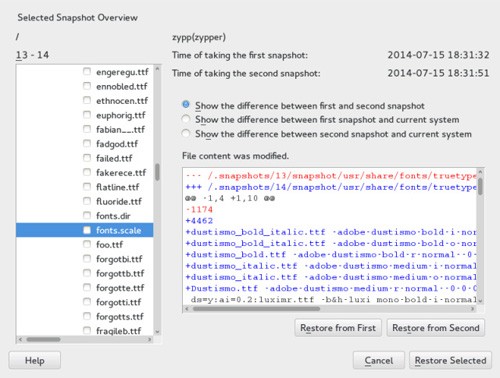This screenshot has height=378, width=500.
Task: Click the diff pane right scroll arrow
Action: pyautogui.click(x=472, y=309)
